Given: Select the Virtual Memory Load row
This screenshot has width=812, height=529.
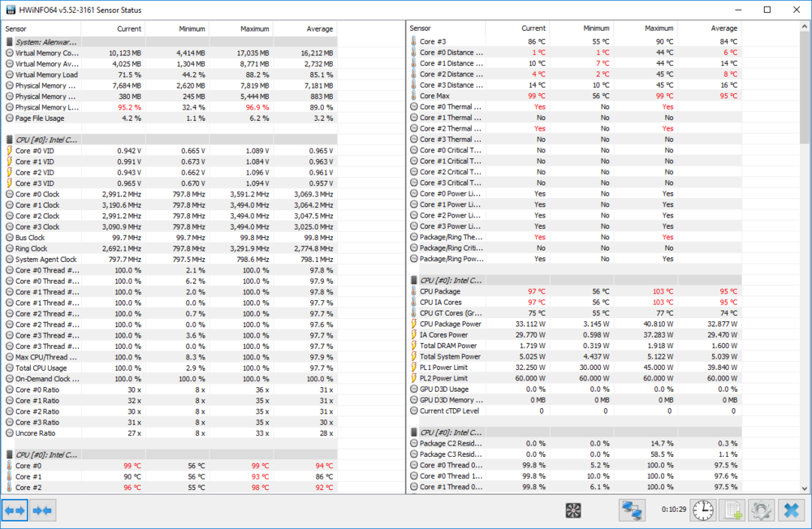Looking at the screenshot, I should [x=47, y=74].
